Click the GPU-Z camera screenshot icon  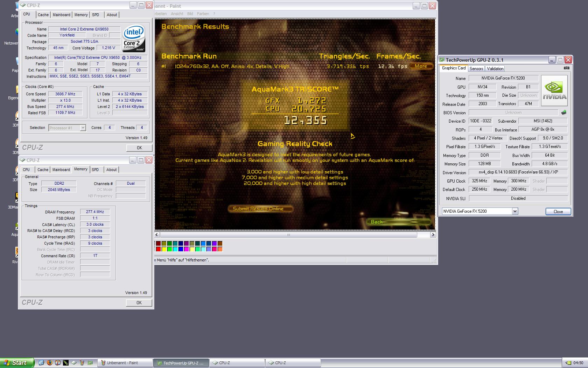[567, 68]
